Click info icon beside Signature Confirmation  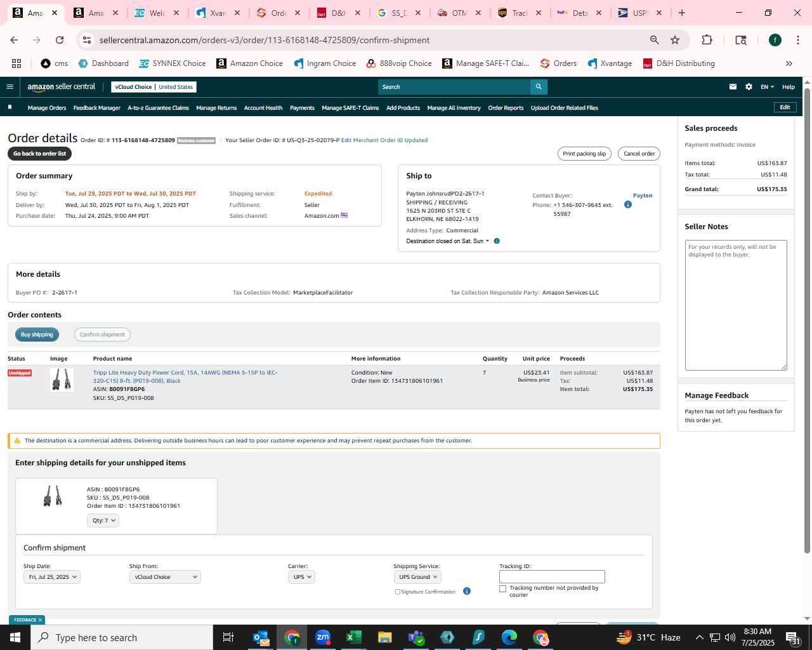point(467,591)
